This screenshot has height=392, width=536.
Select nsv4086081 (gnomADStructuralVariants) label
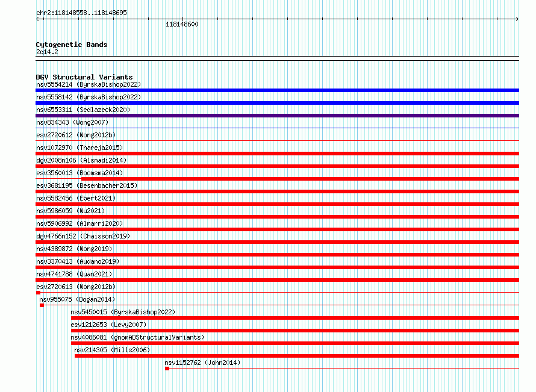tap(137, 337)
